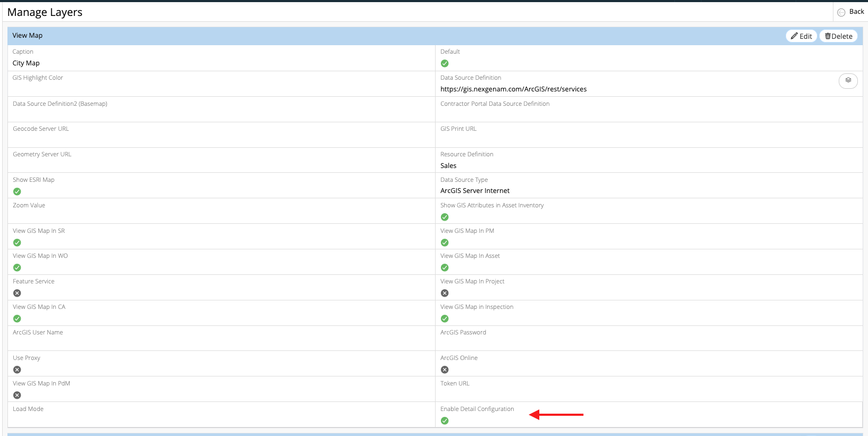Image resolution: width=868 pixels, height=436 pixels.
Task: Click the Default green checkmark status
Action: (x=445, y=63)
